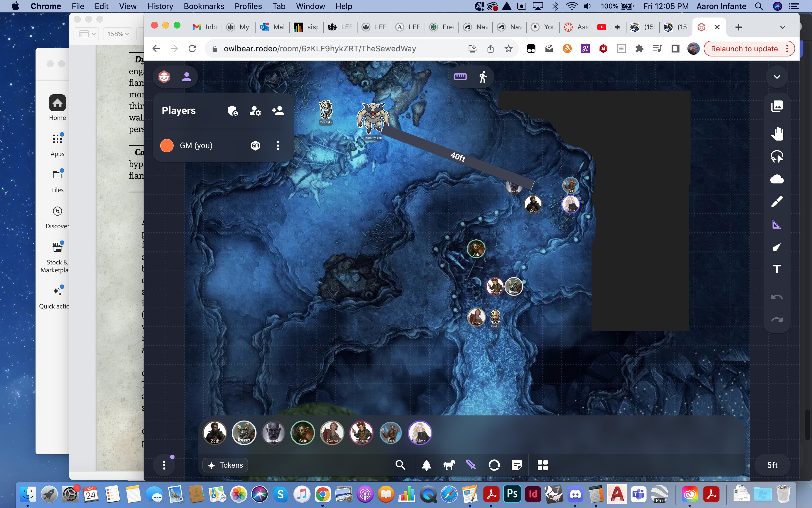
Task: Reload the Owlbear Rodeo page
Action: (x=192, y=49)
